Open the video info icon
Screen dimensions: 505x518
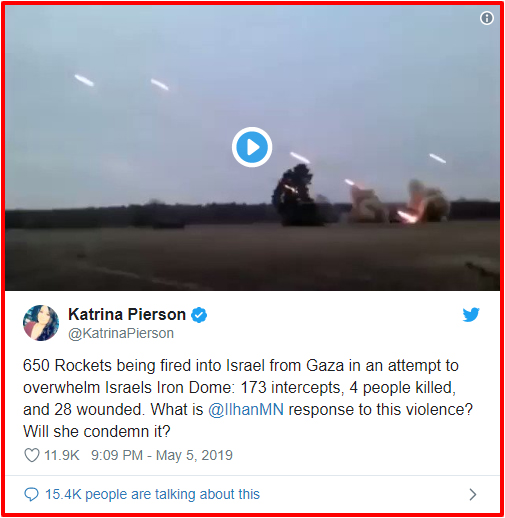[x=487, y=18]
